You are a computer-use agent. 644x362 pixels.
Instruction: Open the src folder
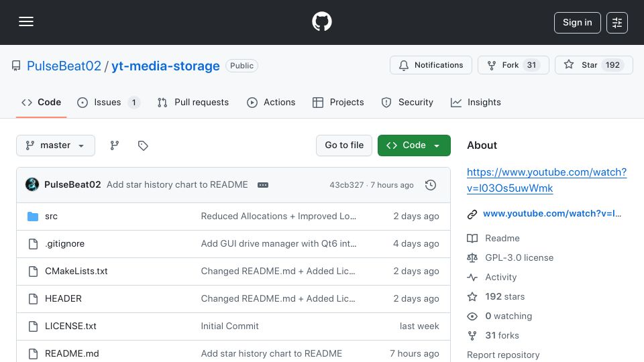point(52,217)
